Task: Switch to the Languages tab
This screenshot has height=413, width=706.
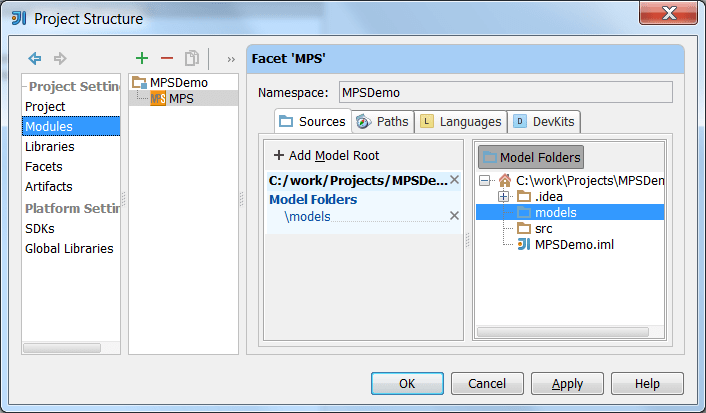Action: (460, 122)
